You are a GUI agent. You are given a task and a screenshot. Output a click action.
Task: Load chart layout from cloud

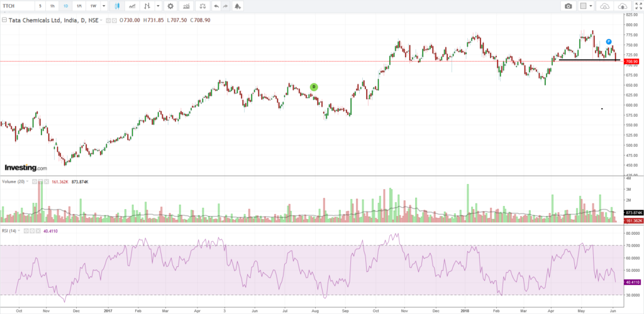[604, 6]
